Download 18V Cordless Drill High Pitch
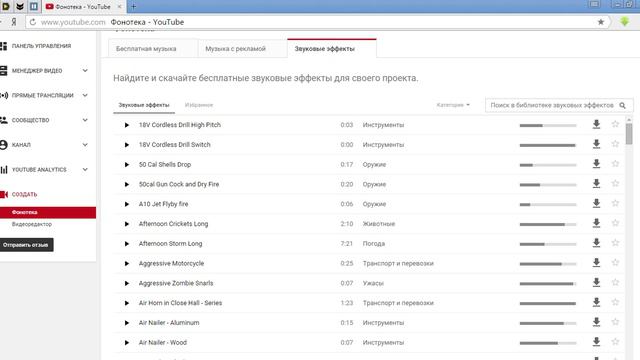 (596, 124)
